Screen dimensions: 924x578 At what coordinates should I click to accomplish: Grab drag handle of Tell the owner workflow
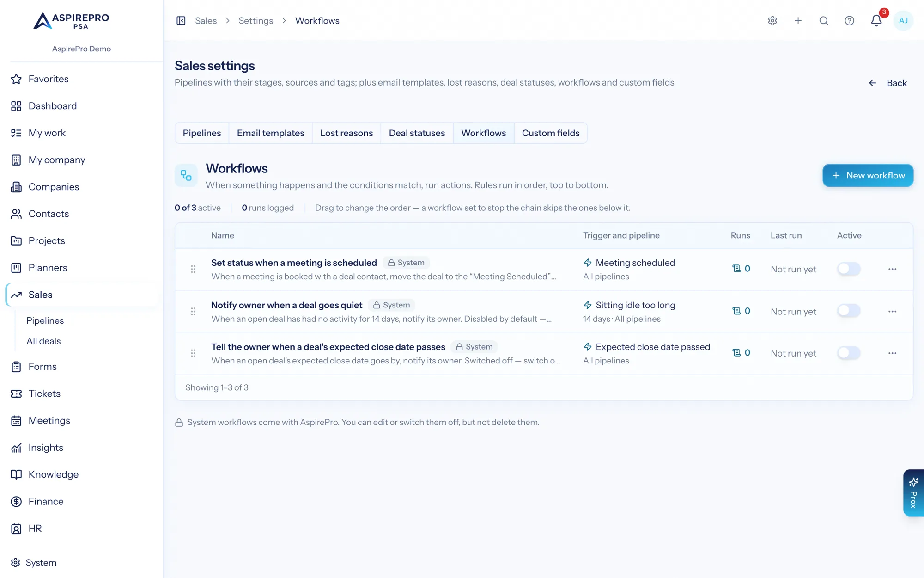pyautogui.click(x=193, y=353)
